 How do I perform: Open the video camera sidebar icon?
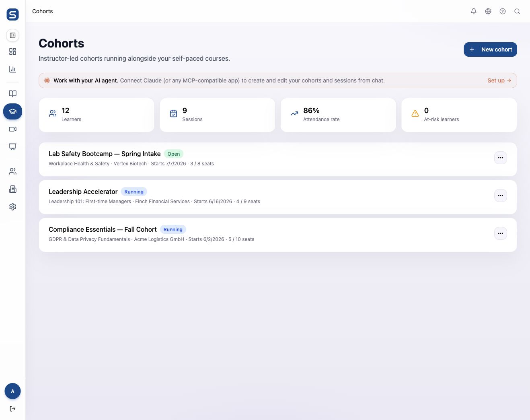click(x=12, y=129)
